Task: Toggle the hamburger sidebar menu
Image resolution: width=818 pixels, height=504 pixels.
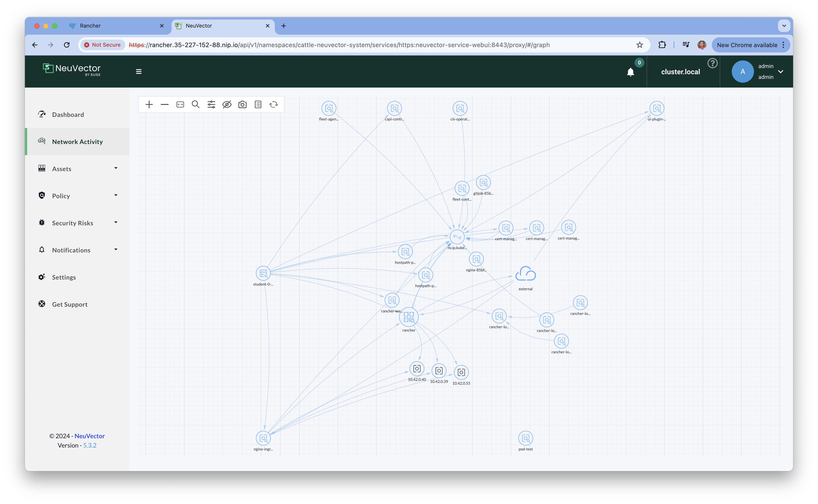Action: point(139,72)
